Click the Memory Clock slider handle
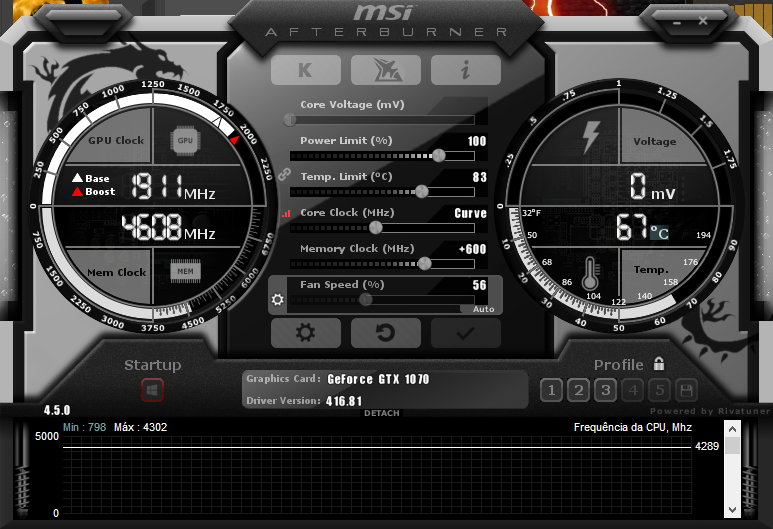The width and height of the screenshot is (773, 529). tap(424, 264)
